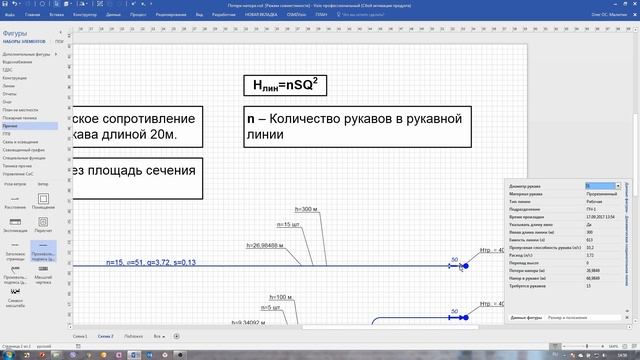Click the Save icon in the quick access toolbar
This screenshot has width=640, height=360.
point(5,4)
